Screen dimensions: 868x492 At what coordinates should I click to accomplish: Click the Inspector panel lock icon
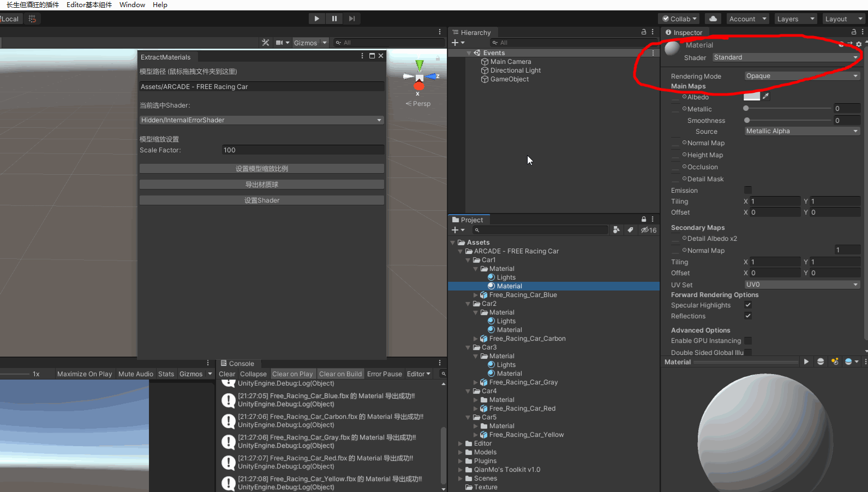point(854,32)
